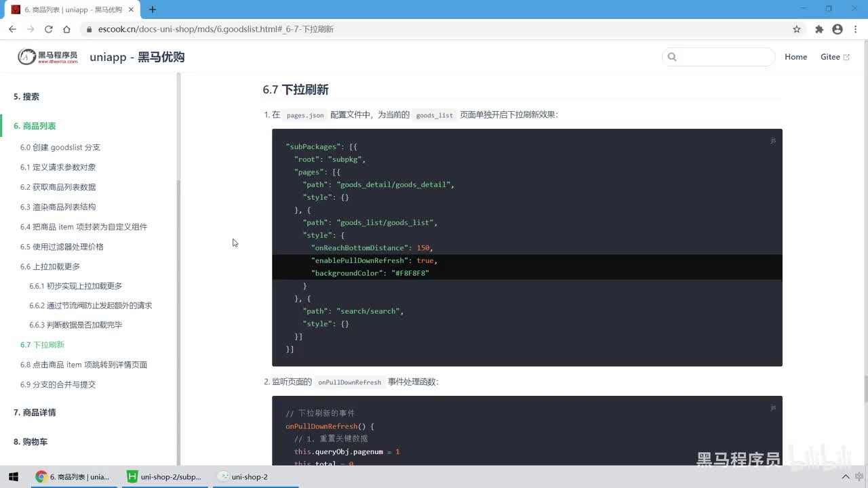Screen dimensions: 868x488
Task: Click the "path": "search/search" code line
Action: coord(353,311)
